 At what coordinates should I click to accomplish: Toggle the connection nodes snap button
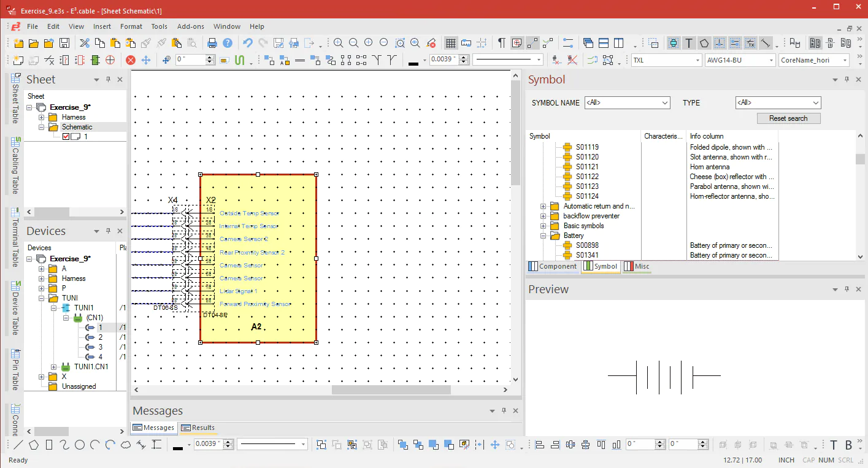(532, 43)
